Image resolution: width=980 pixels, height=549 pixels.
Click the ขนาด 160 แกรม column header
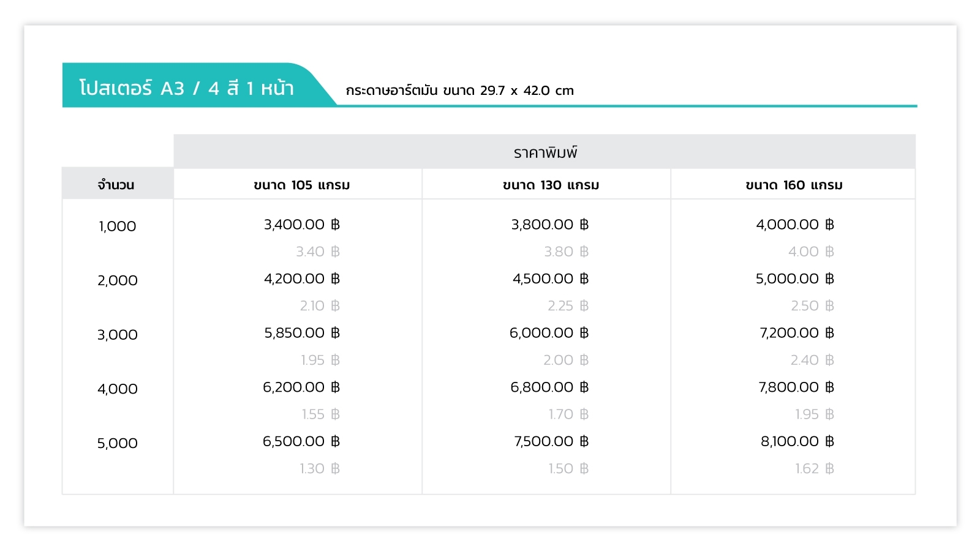pos(794,185)
